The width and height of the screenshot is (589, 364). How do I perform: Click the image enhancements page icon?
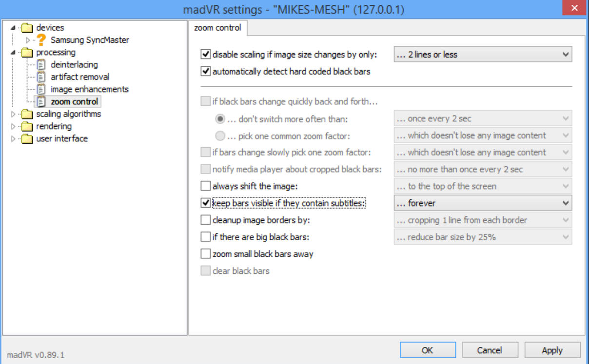coord(41,89)
